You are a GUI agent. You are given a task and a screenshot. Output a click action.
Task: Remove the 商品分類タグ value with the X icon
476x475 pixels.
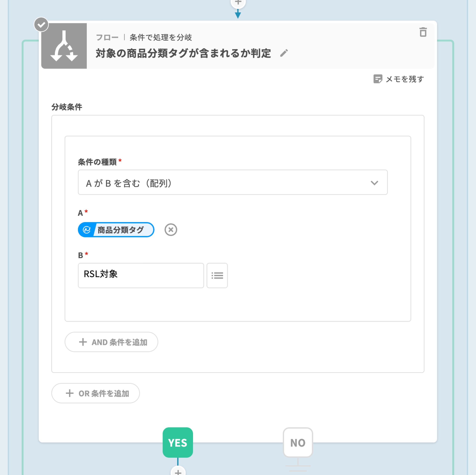coord(171,230)
